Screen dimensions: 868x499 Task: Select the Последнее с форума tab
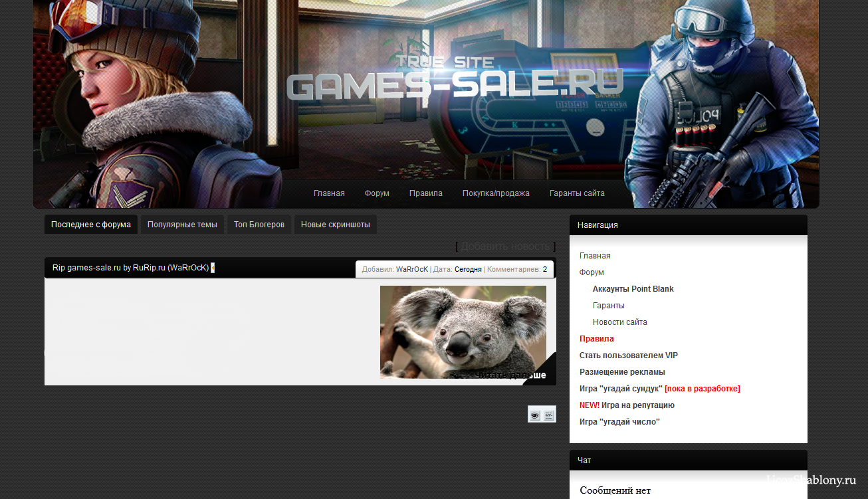click(91, 225)
